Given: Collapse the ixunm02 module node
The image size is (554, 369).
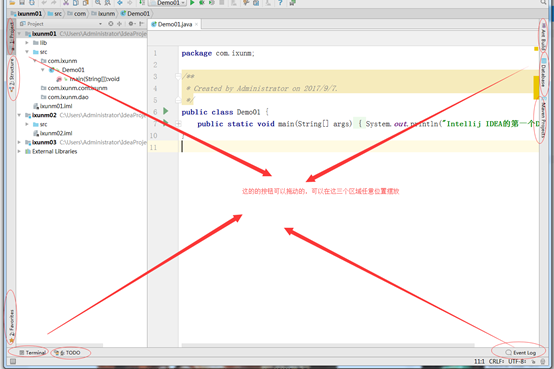Looking at the screenshot, I should pos(19,115).
